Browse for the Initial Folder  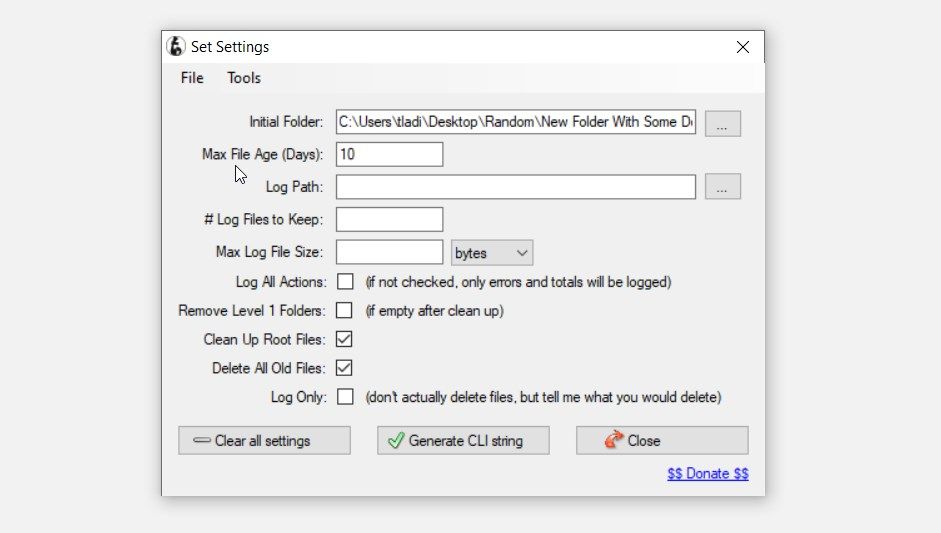tap(723, 124)
